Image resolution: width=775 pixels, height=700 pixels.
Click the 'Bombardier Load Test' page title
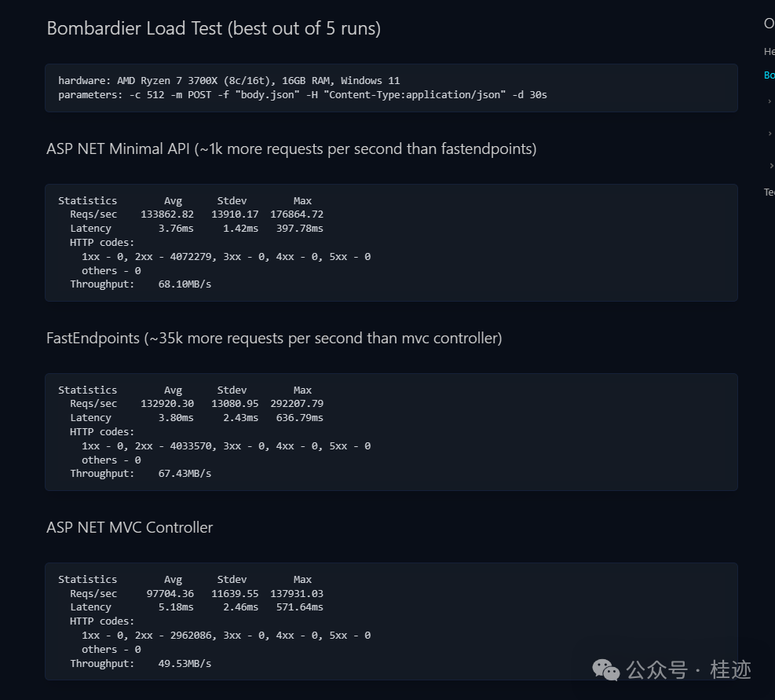point(214,28)
